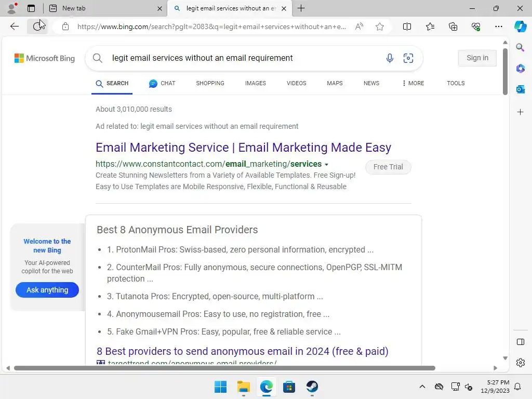Open the Favorites list icon
Image resolution: width=532 pixels, height=399 pixels.
tap(430, 26)
